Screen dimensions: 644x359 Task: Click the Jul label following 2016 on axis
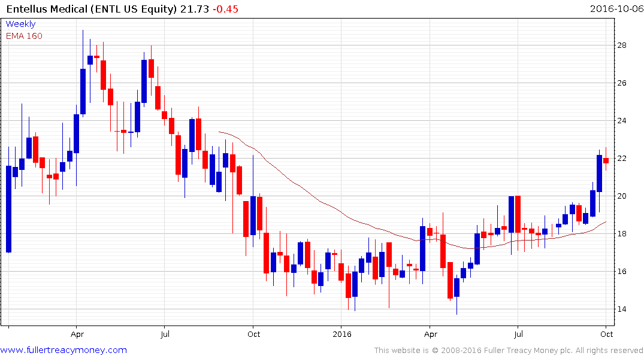point(518,334)
